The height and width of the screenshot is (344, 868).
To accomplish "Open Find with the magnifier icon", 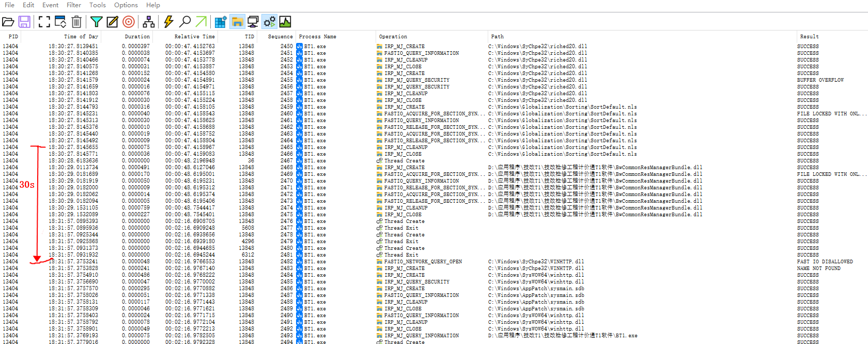I will coord(184,22).
